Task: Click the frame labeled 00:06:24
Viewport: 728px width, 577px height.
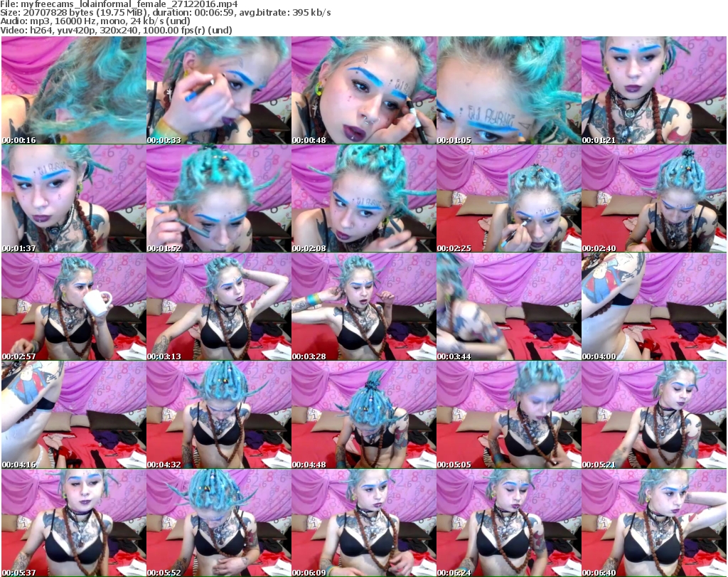Action: pos(509,523)
